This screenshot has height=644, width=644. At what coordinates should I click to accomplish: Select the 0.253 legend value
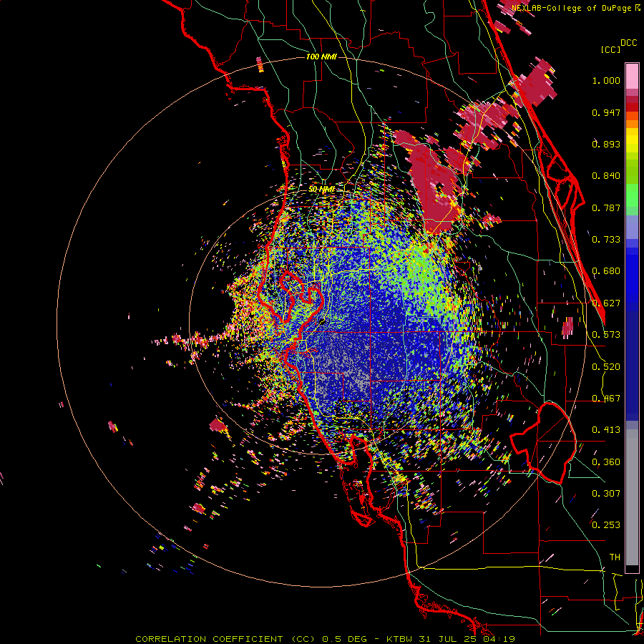tap(606, 525)
